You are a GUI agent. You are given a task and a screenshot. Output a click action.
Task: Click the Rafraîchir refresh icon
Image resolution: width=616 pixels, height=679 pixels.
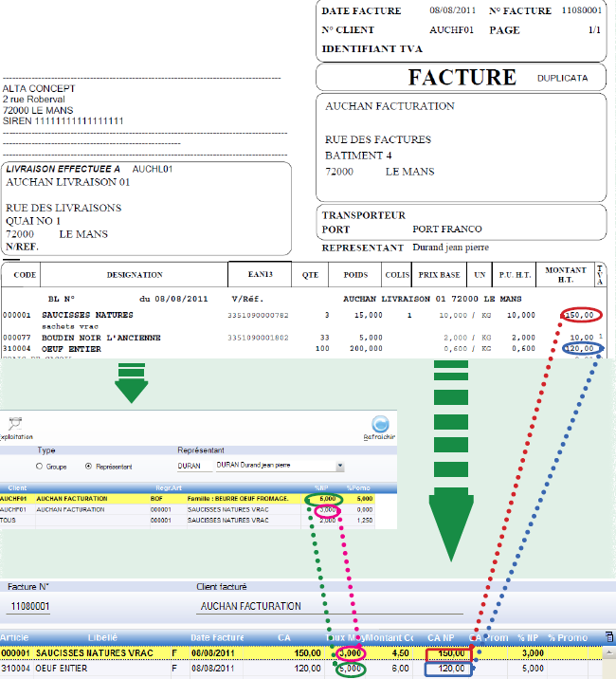click(x=381, y=425)
